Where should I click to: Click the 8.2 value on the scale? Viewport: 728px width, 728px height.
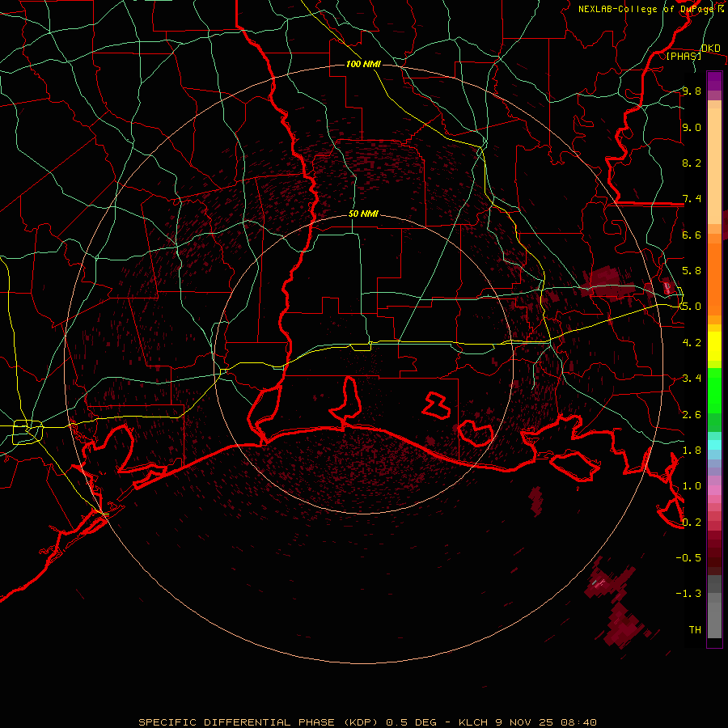click(x=692, y=163)
